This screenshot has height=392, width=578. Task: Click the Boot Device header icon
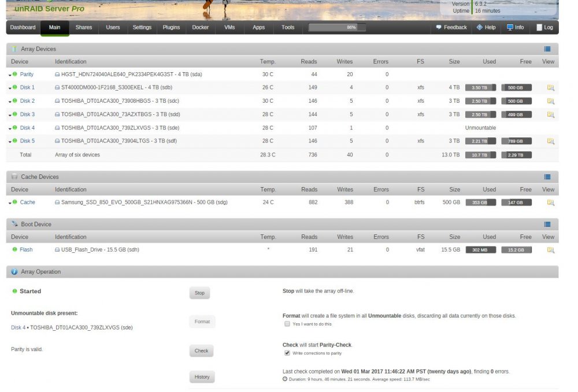click(14, 224)
